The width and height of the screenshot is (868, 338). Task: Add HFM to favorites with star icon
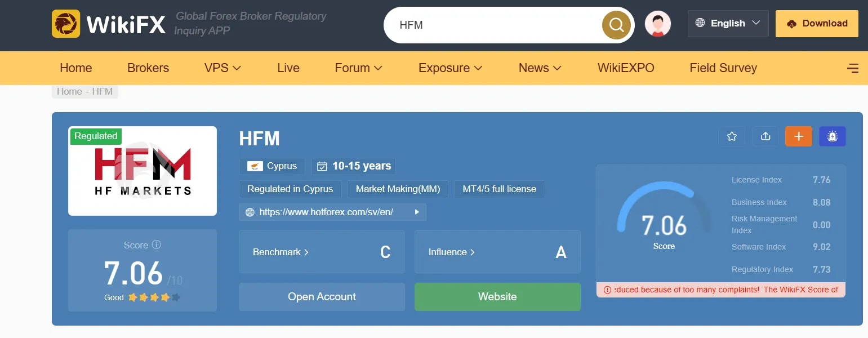[732, 136]
